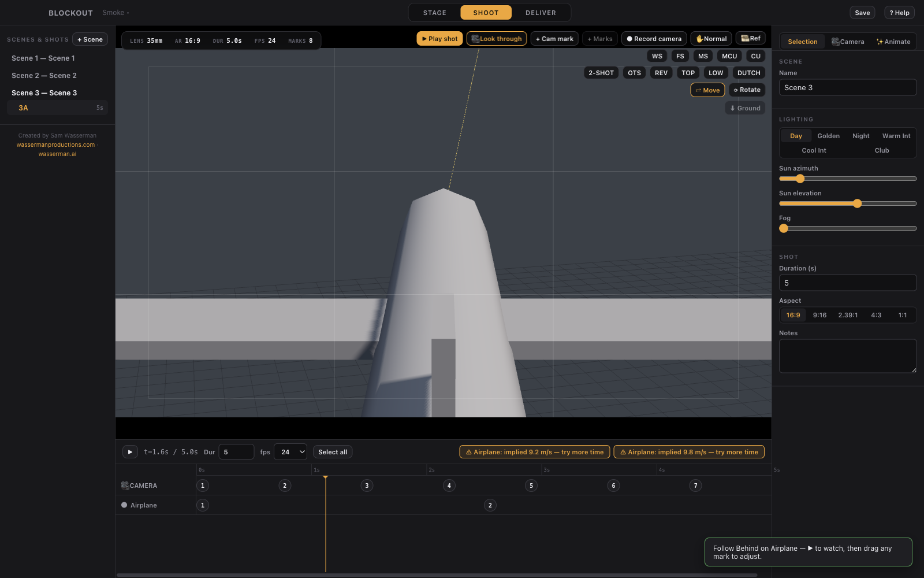Open the fps dropdown
Image resolution: width=924 pixels, height=578 pixels.
pyautogui.click(x=290, y=452)
